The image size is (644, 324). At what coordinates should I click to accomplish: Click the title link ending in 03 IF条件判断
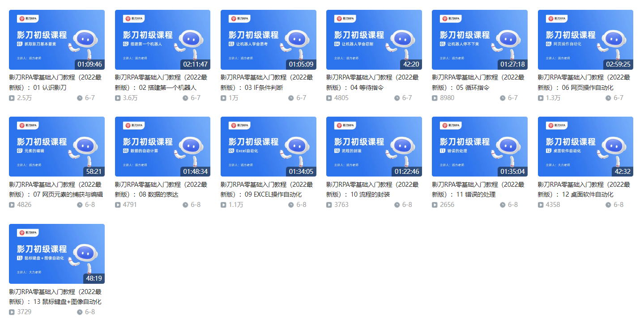click(267, 82)
